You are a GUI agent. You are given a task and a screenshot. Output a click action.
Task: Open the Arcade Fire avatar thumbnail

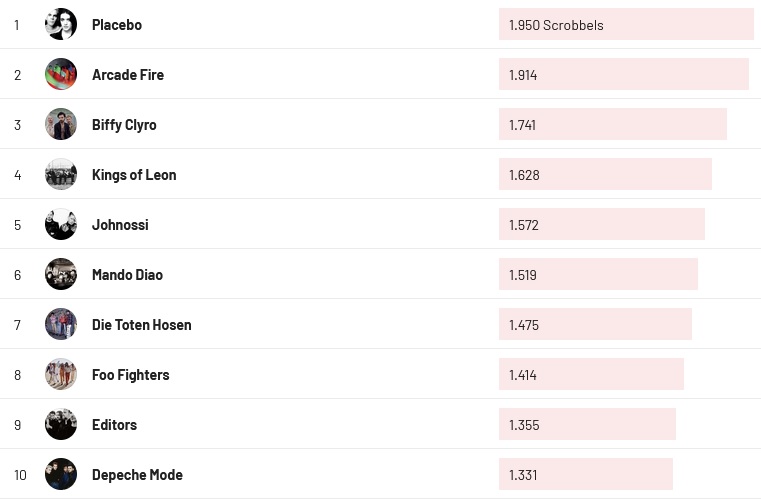pos(61,74)
